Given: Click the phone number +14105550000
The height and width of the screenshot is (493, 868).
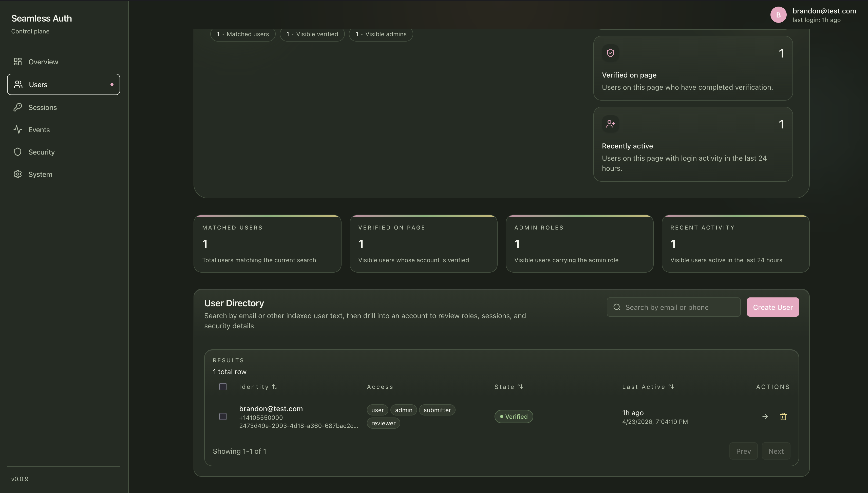Looking at the screenshot, I should click(x=261, y=418).
